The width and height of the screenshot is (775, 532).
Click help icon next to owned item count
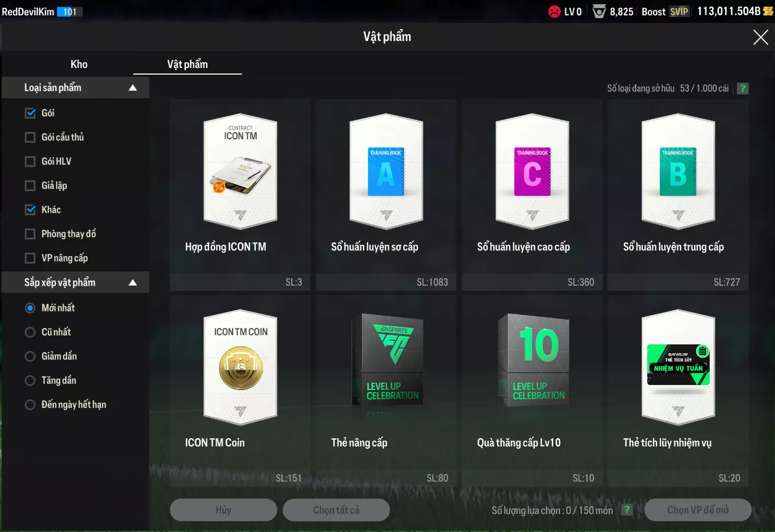pyautogui.click(x=743, y=88)
